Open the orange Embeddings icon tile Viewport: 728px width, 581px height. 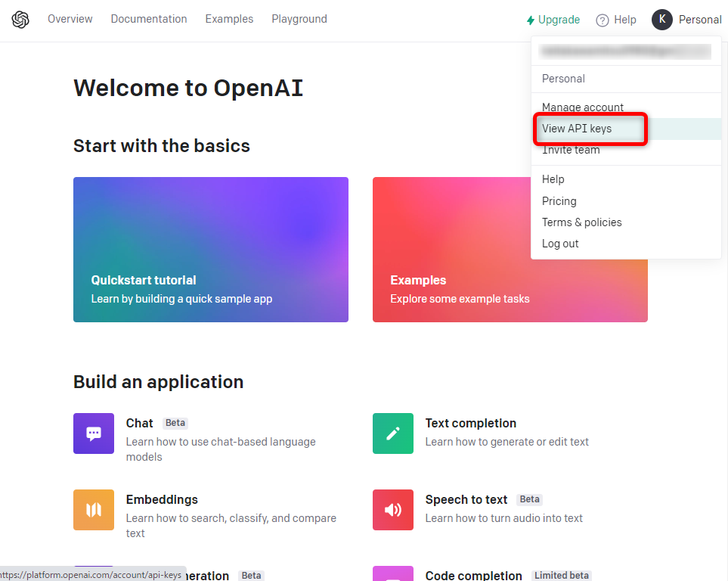94,509
